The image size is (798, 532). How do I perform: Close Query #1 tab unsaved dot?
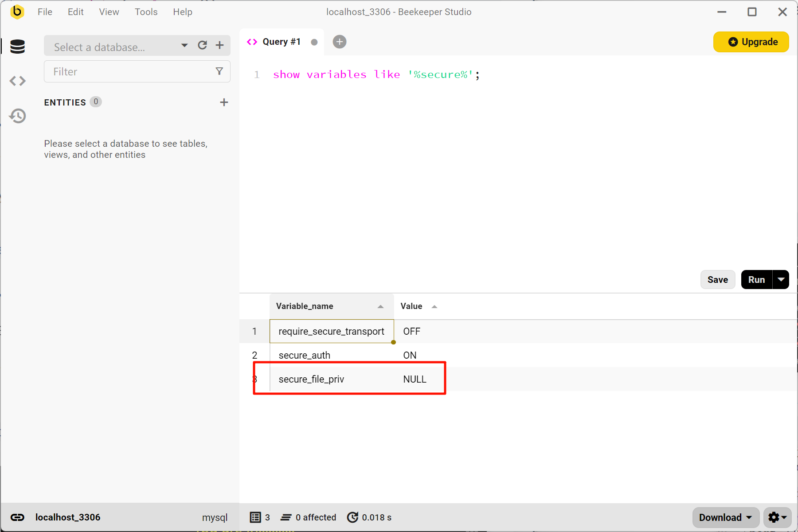(x=314, y=42)
